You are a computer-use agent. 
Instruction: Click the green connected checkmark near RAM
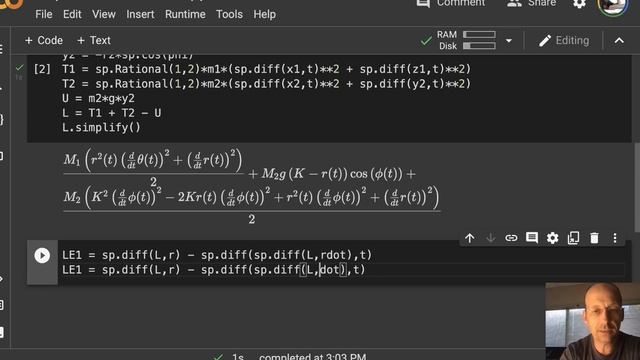426,41
